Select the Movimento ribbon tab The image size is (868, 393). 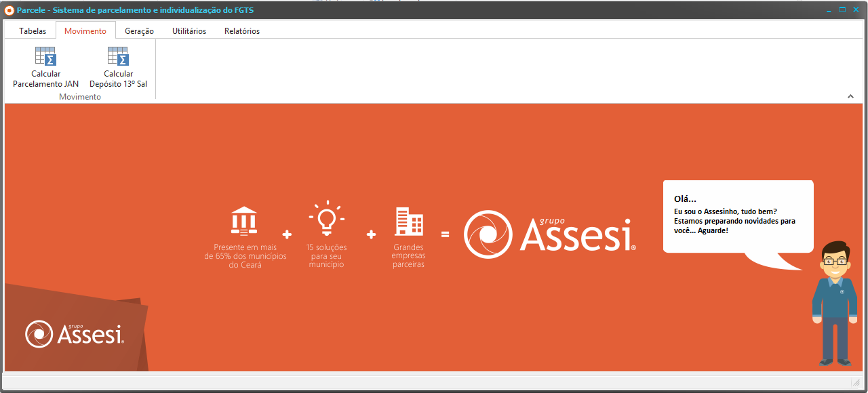tap(85, 30)
